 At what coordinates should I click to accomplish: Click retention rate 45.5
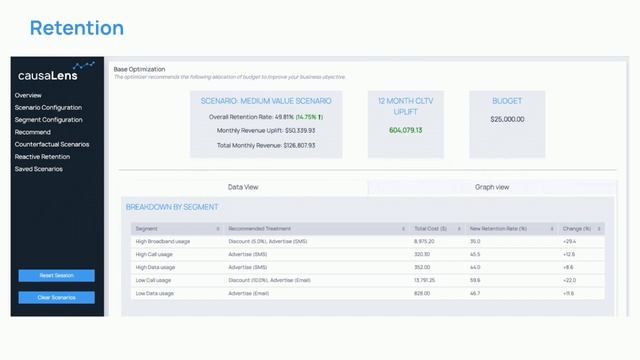(x=475, y=254)
